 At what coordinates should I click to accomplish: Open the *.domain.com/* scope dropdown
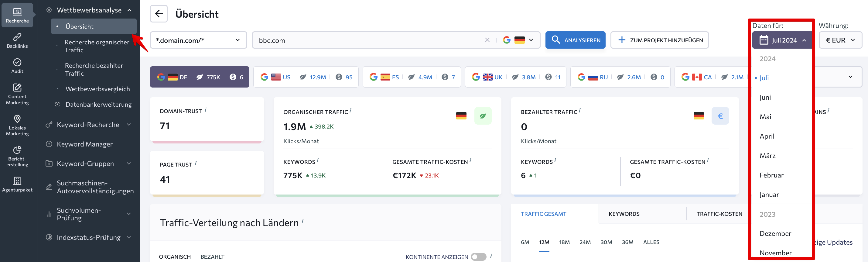(x=198, y=40)
